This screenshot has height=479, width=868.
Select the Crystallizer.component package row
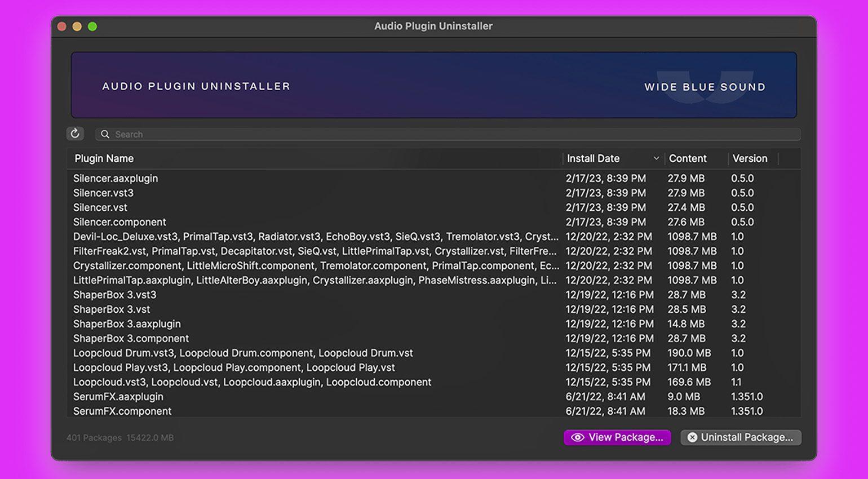pyautogui.click(x=433, y=265)
